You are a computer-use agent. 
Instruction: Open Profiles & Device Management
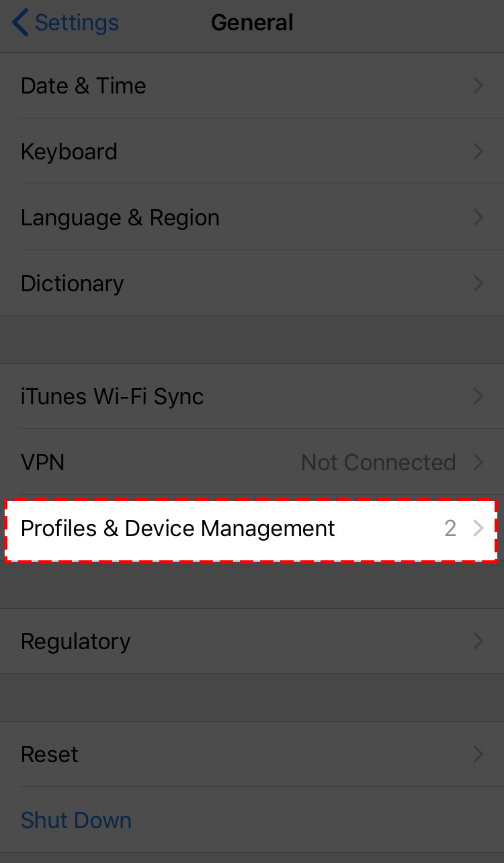178,529
